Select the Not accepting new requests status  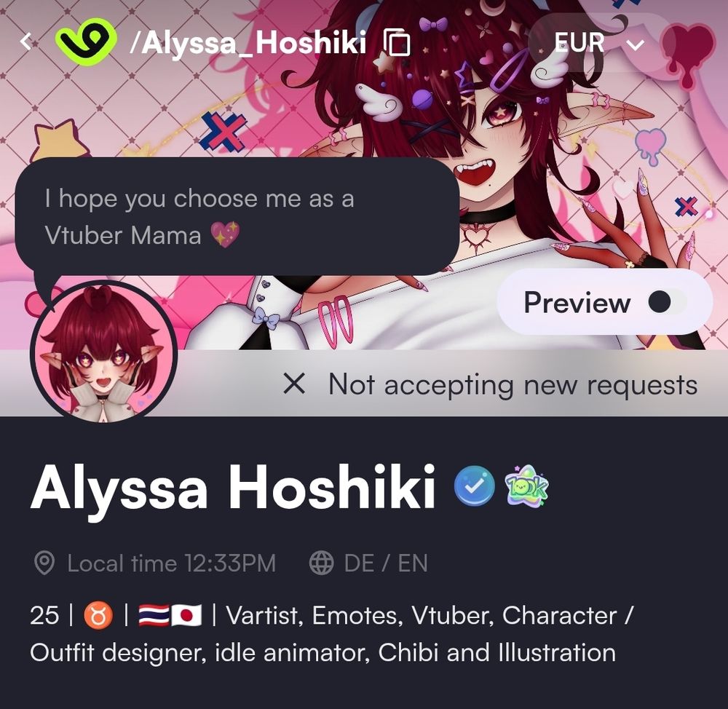(x=513, y=385)
